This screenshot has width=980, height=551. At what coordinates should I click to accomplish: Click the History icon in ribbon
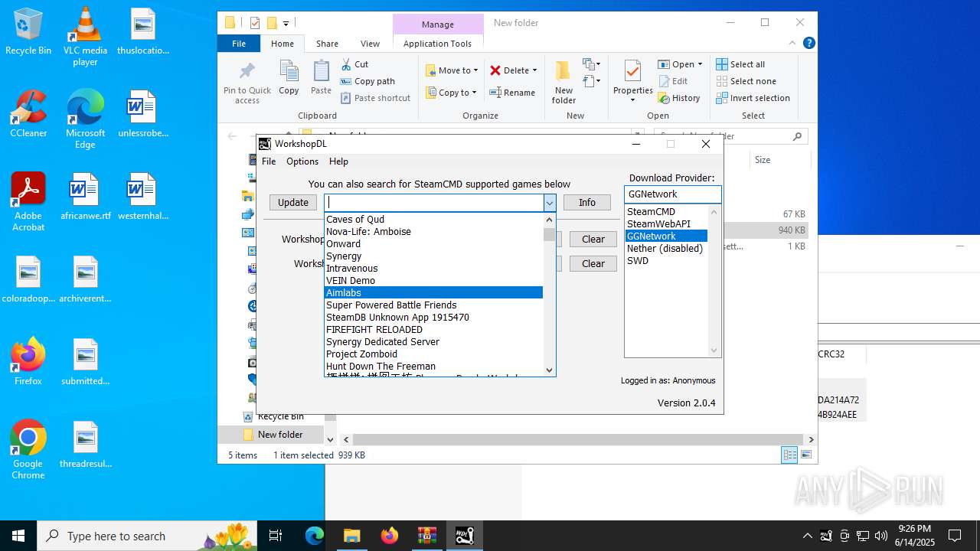(x=663, y=98)
